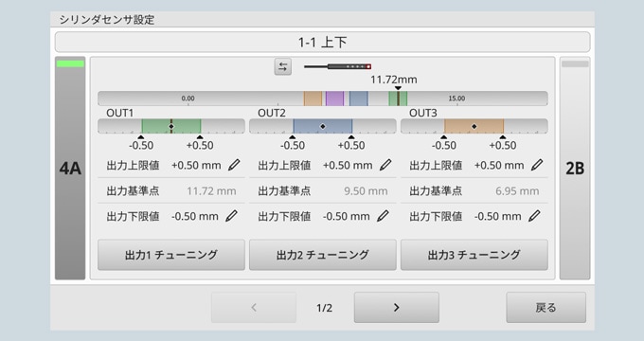Click OUT1 +0.50 upper marker triangle

[x=200, y=137]
